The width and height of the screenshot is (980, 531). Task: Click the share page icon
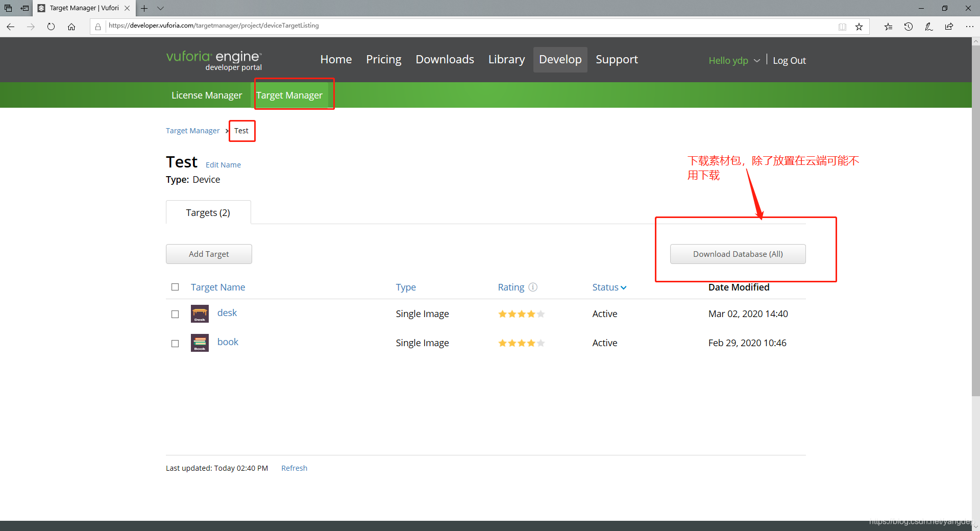949,27
